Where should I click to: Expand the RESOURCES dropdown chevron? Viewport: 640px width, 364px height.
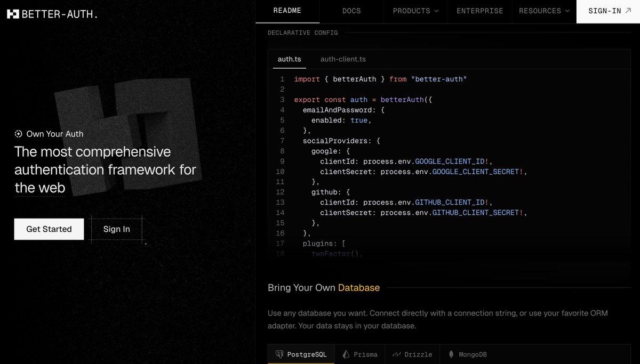(x=567, y=11)
